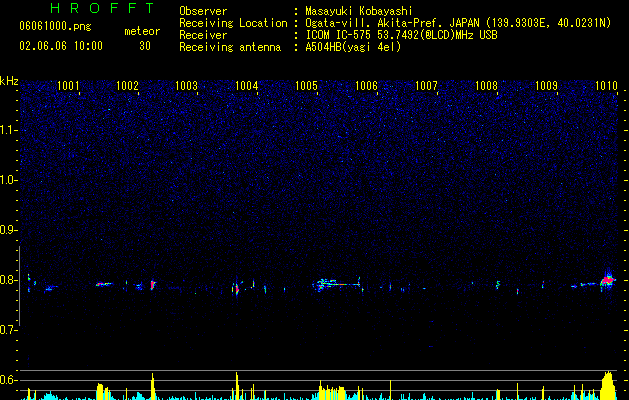Screen dimensions: 629x400
Task: Click the date 02.06.06 10:00
Action: [x=61, y=46]
